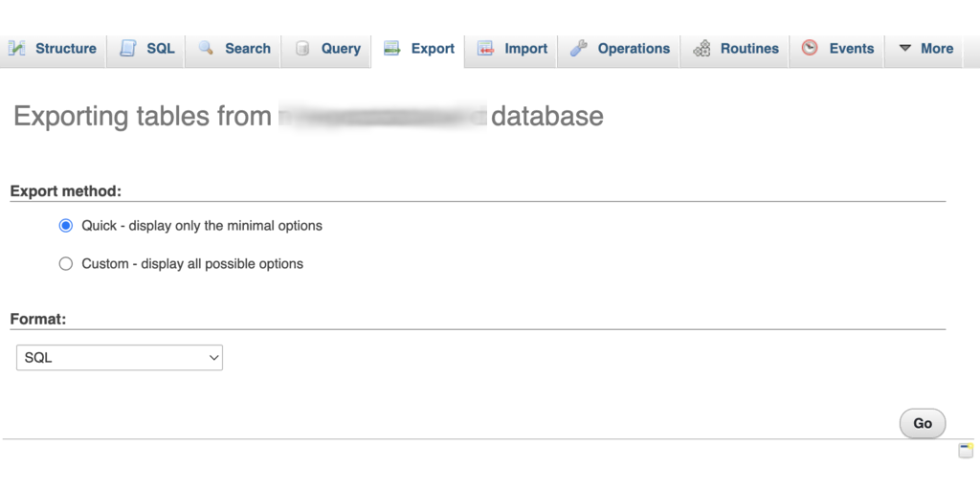The width and height of the screenshot is (980, 490).
Task: Click the small yellow console icon
Action: [x=966, y=451]
